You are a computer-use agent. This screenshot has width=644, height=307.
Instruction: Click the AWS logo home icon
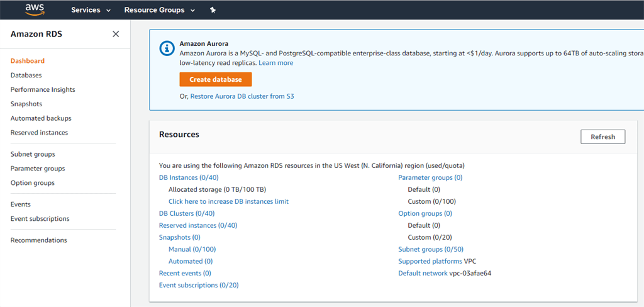(34, 9)
